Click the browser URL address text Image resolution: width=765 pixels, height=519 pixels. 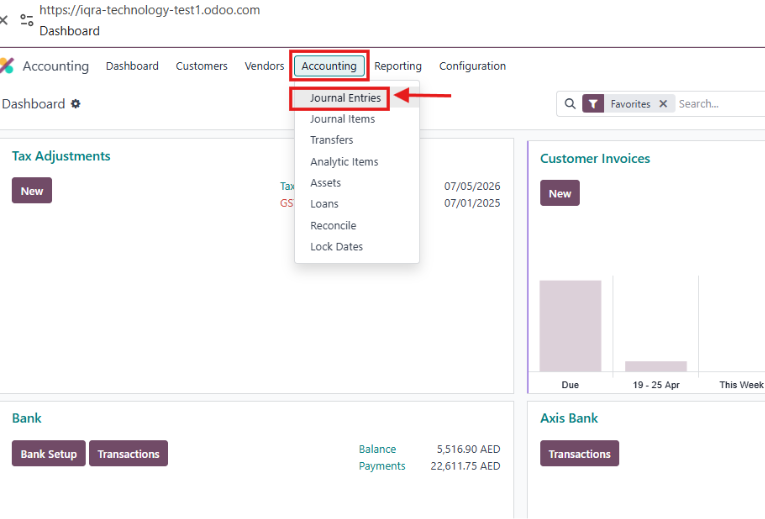coord(149,10)
